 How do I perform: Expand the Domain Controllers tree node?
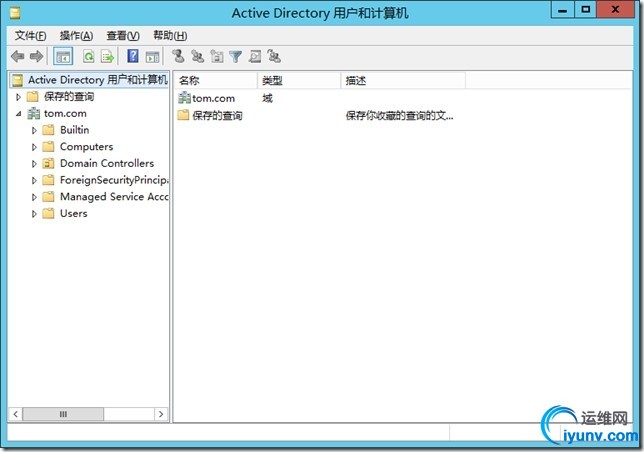pos(34,164)
